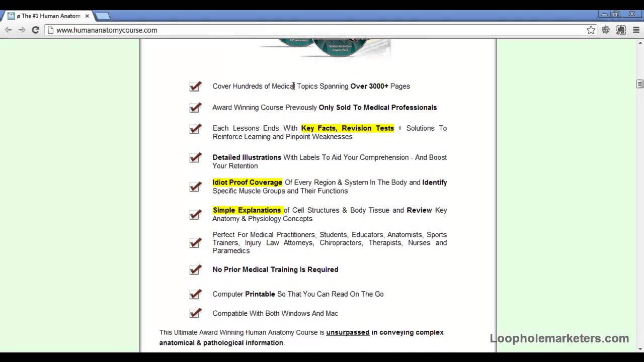Reload the page with the refresh icon
Image resolution: width=644 pixels, height=362 pixels.
pos(35,30)
